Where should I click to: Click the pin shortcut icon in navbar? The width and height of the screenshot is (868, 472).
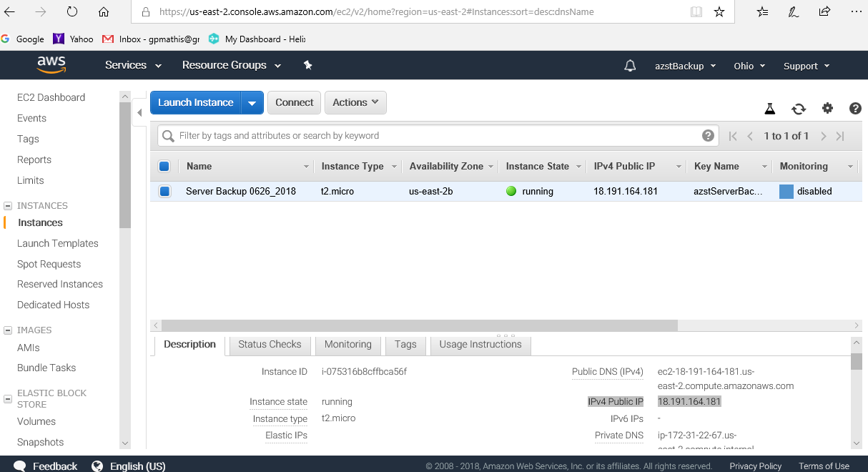pos(308,65)
